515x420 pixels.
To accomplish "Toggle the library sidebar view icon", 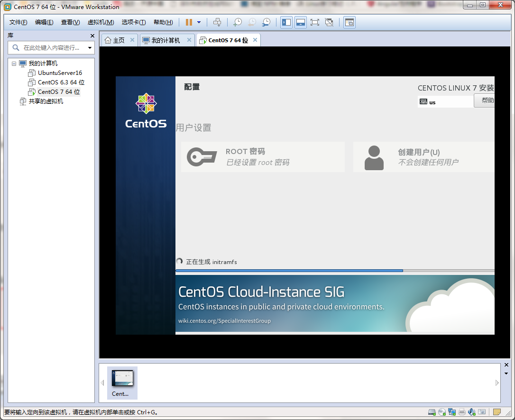I will tap(286, 22).
